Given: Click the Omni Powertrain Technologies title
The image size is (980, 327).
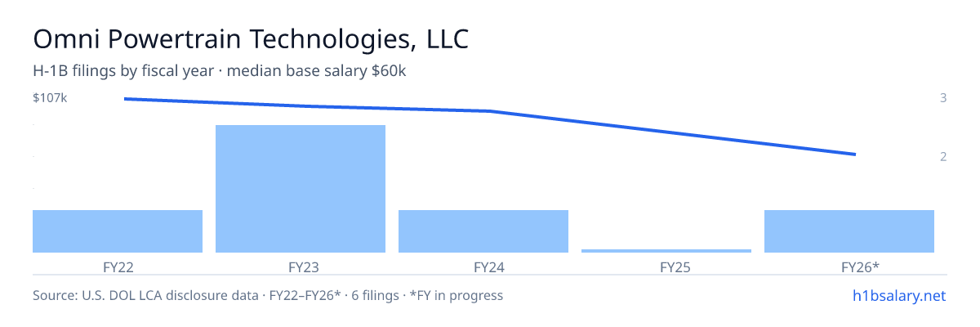Looking at the screenshot, I should (251, 38).
